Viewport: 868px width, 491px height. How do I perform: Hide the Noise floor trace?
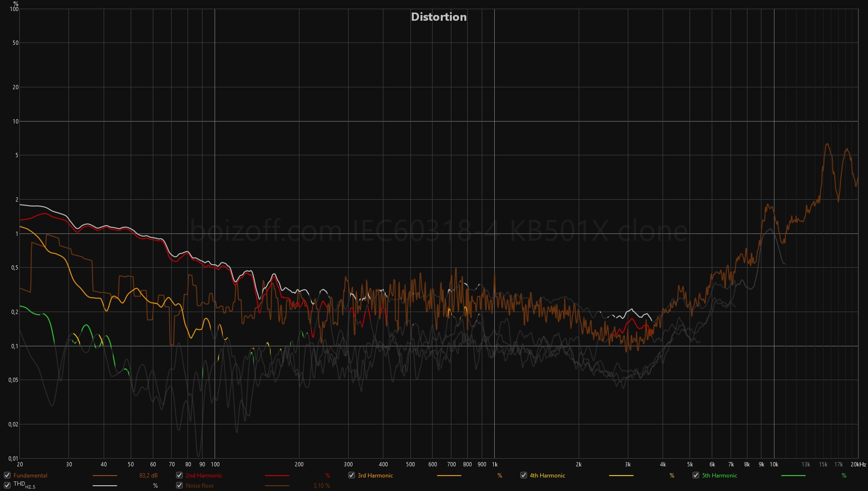coord(179,485)
